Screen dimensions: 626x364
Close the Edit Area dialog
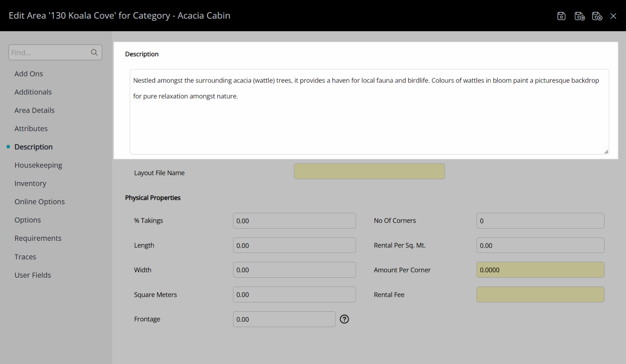tap(613, 16)
